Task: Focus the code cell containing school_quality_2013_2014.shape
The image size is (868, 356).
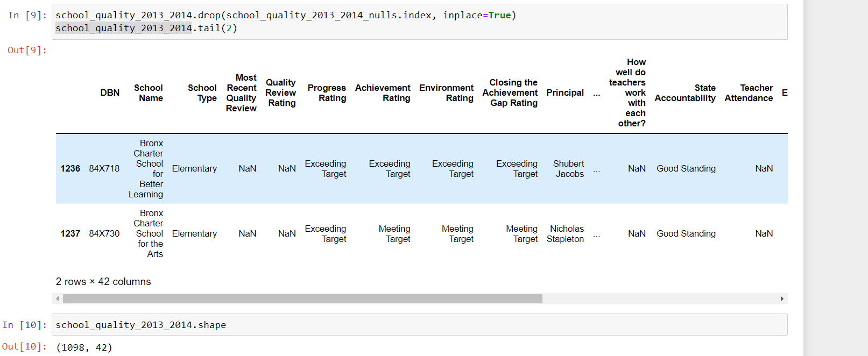Action: coord(420,325)
